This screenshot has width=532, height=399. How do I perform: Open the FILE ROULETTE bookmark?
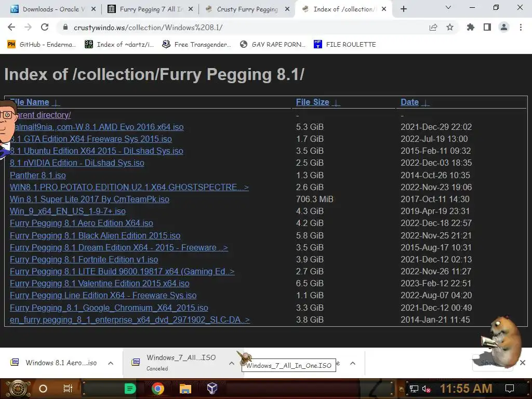coord(345,45)
